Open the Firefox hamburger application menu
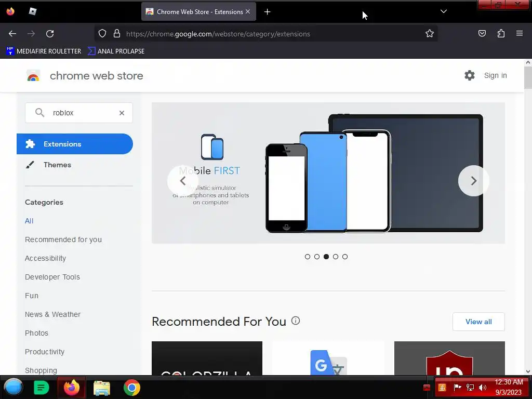 pos(519,33)
